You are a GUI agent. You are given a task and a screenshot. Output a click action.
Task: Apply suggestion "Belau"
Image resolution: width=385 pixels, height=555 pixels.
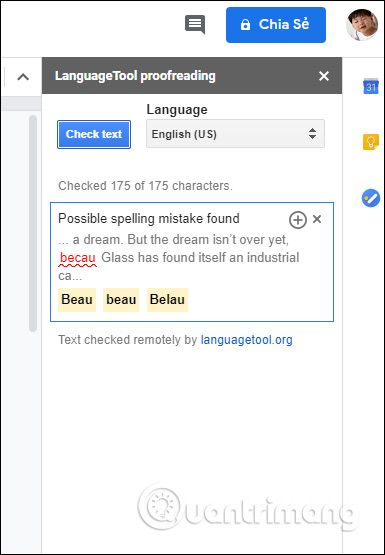pos(167,300)
